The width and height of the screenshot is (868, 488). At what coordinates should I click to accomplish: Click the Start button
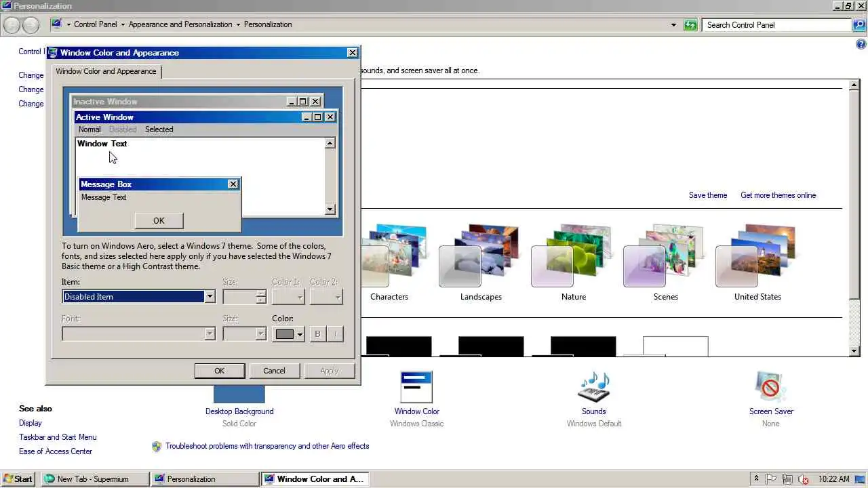(18, 479)
